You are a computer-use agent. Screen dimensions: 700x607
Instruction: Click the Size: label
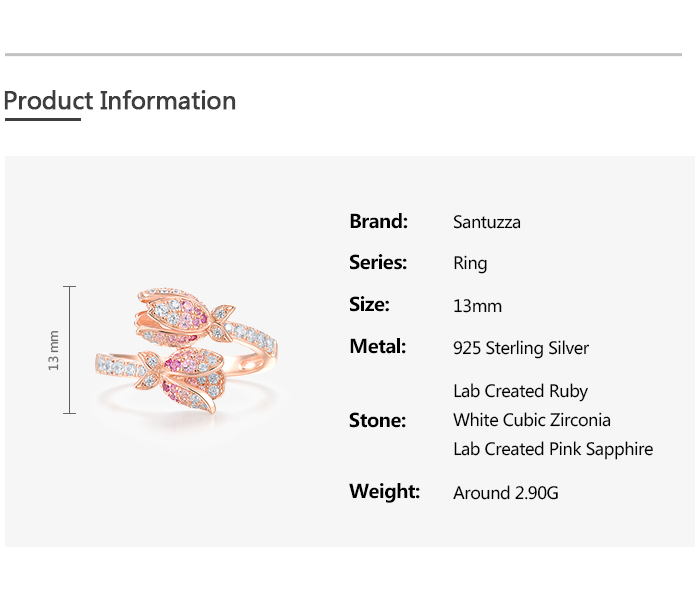369,305
